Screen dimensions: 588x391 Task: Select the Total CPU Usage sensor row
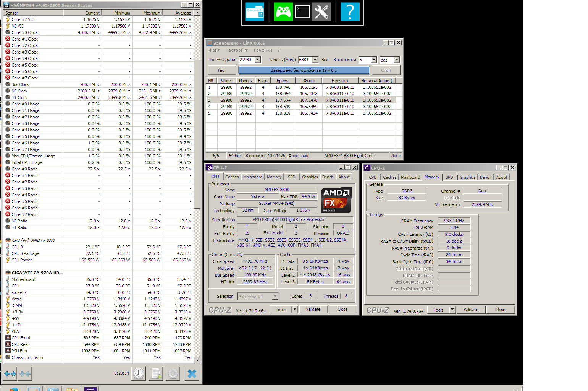click(99, 162)
